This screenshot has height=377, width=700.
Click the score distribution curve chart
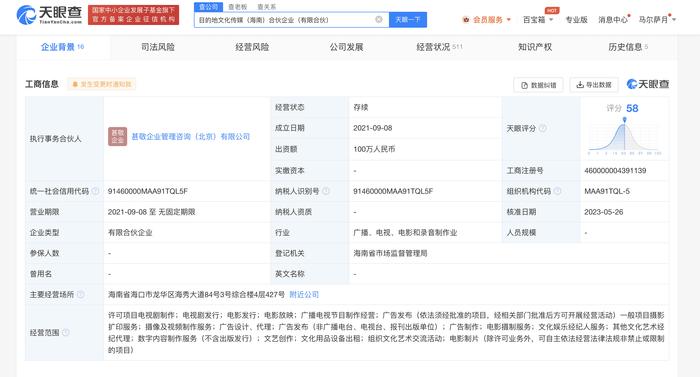[624, 137]
